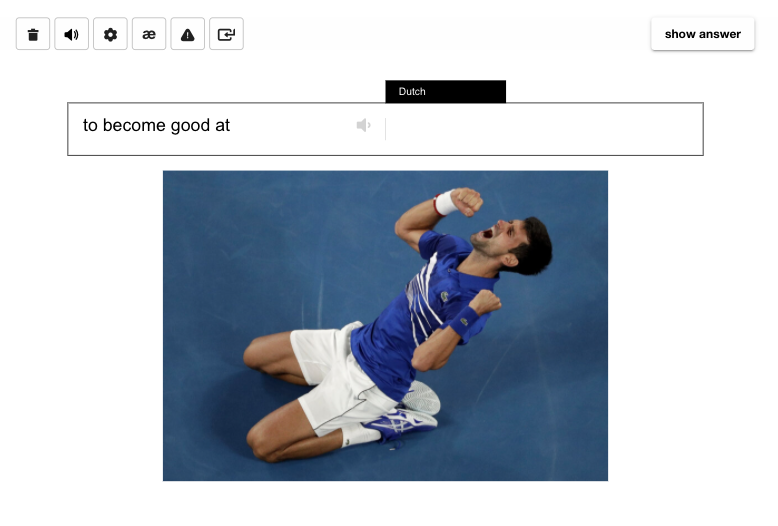Click the show answer button
This screenshot has width=778, height=526.
click(703, 34)
